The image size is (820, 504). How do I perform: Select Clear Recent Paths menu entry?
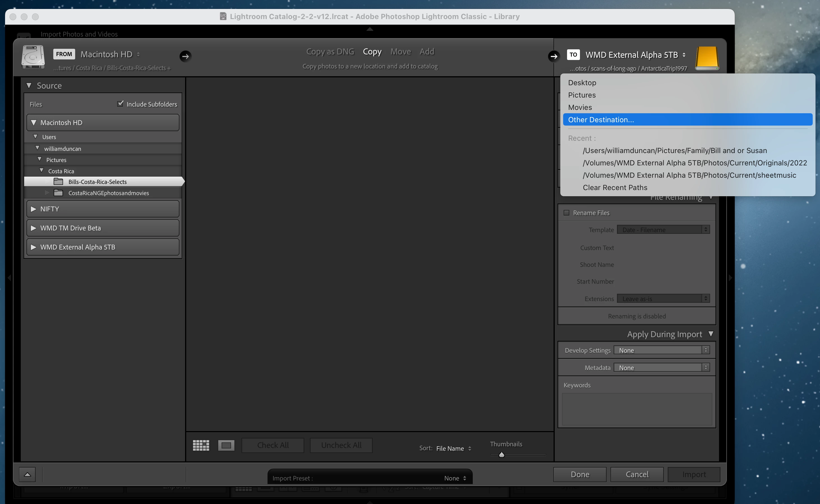click(x=615, y=187)
